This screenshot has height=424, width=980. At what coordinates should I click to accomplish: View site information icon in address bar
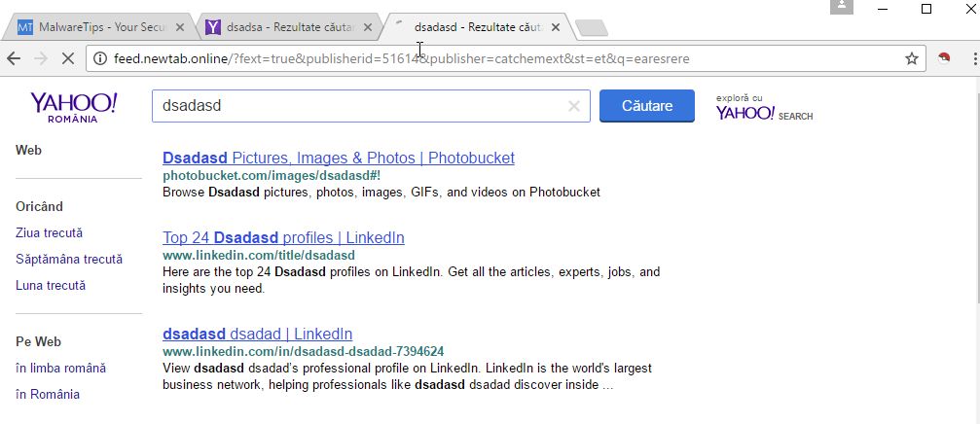[99, 58]
